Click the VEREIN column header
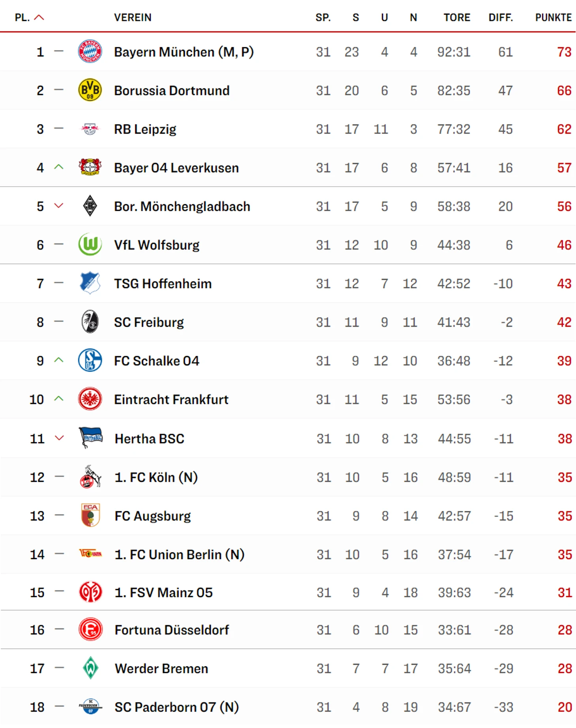The height and width of the screenshot is (728, 576). pos(133,17)
